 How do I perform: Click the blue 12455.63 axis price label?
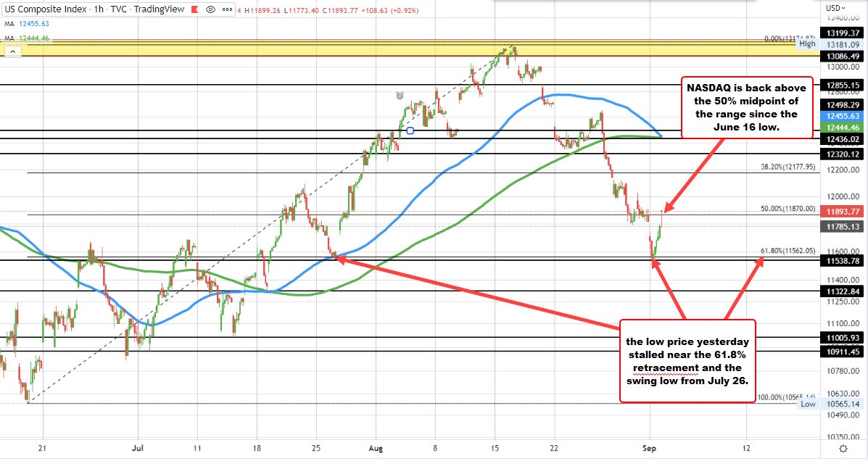[x=843, y=116]
